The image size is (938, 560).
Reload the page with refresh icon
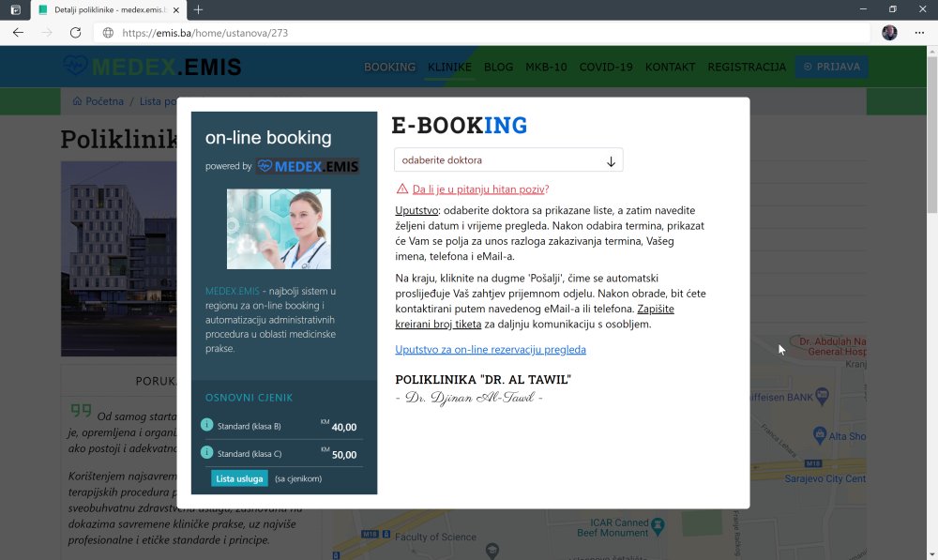(75, 33)
